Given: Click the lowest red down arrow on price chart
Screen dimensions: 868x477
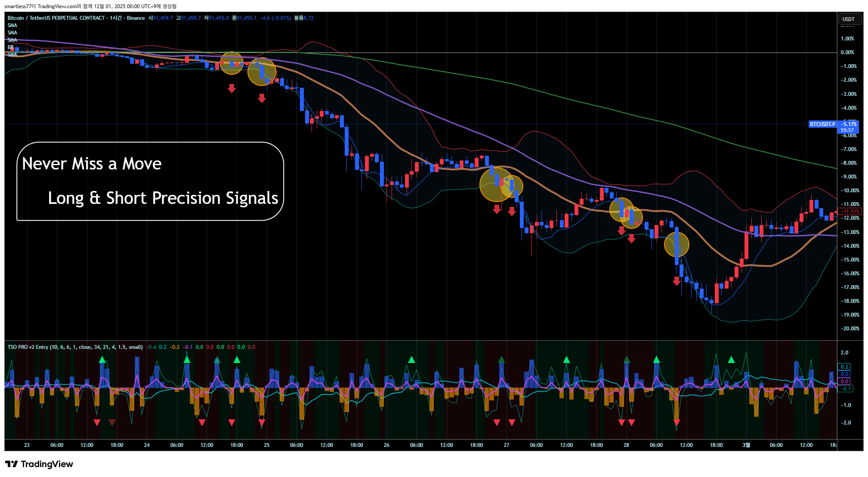Looking at the screenshot, I should click(x=676, y=281).
